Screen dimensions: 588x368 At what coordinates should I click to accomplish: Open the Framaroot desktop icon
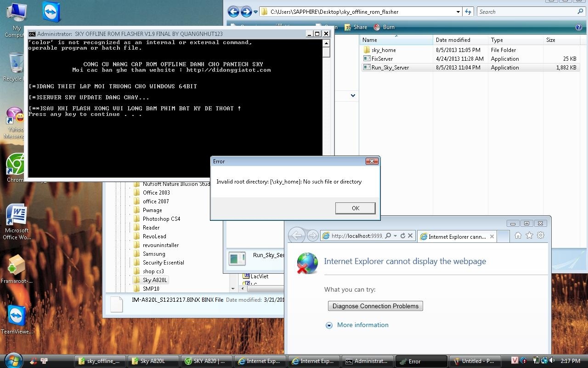[x=17, y=267]
